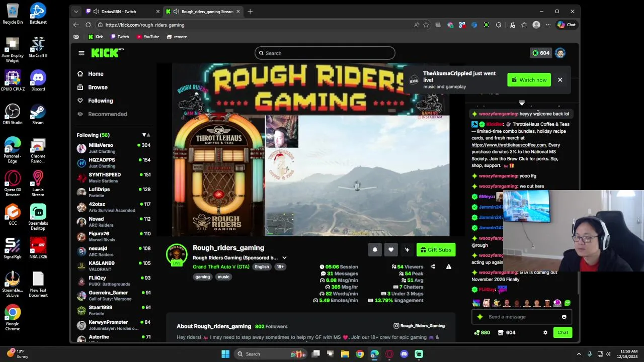
Task: Open the Twitch bookmark in favorites bar
Action: click(x=120, y=37)
